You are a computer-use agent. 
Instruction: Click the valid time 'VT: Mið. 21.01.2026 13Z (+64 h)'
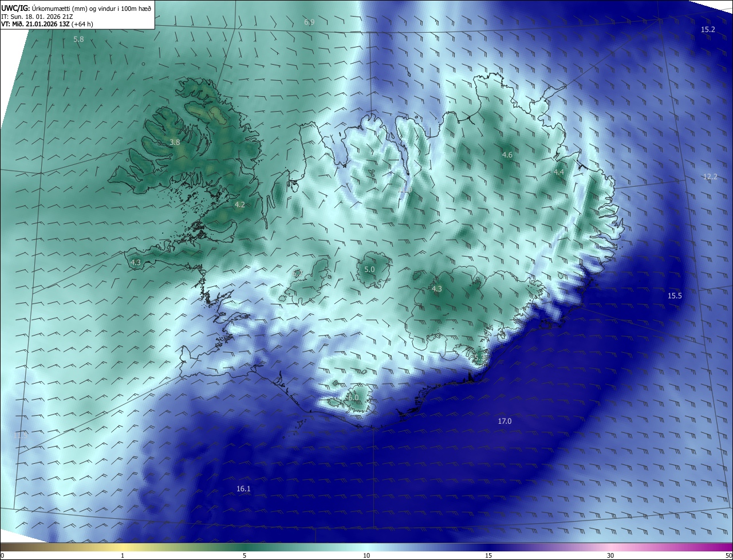[x=47, y=24]
